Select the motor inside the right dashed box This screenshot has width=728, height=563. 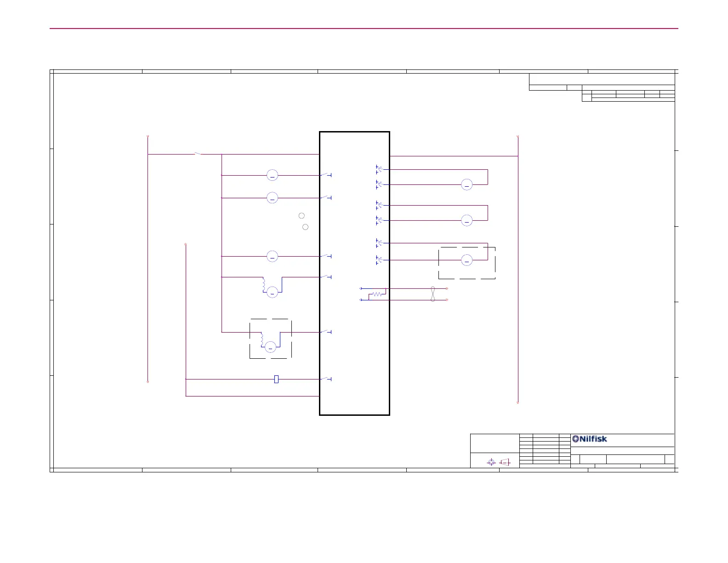tap(466, 260)
